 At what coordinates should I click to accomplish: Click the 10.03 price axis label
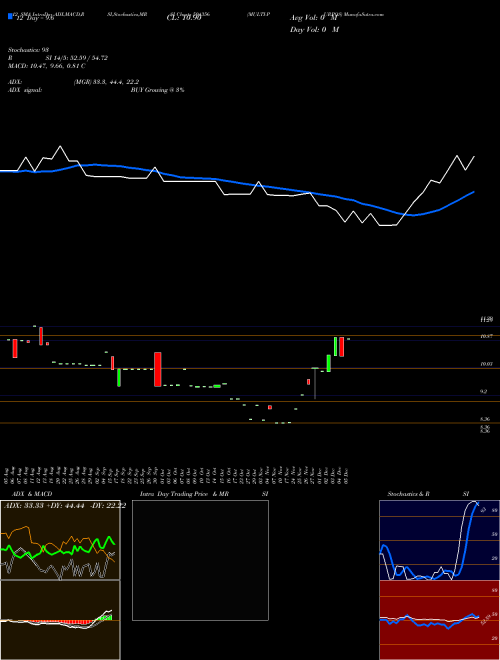(487, 364)
